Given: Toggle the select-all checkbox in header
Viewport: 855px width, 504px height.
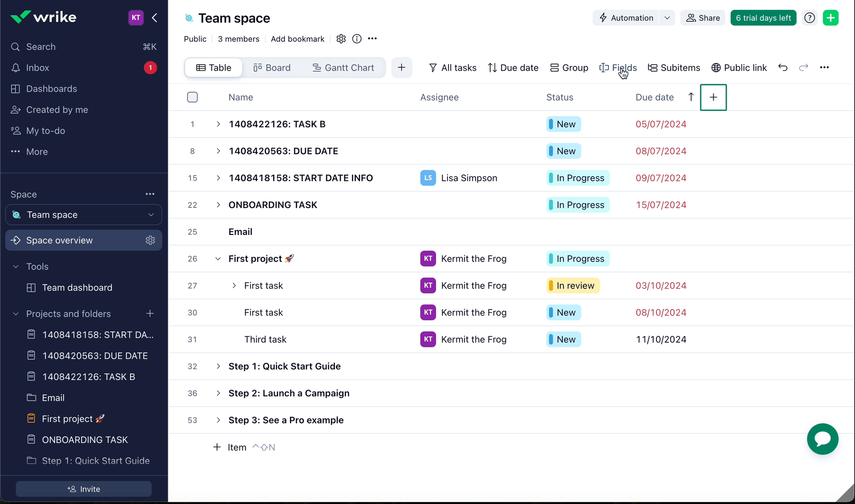Looking at the screenshot, I should pos(192,97).
